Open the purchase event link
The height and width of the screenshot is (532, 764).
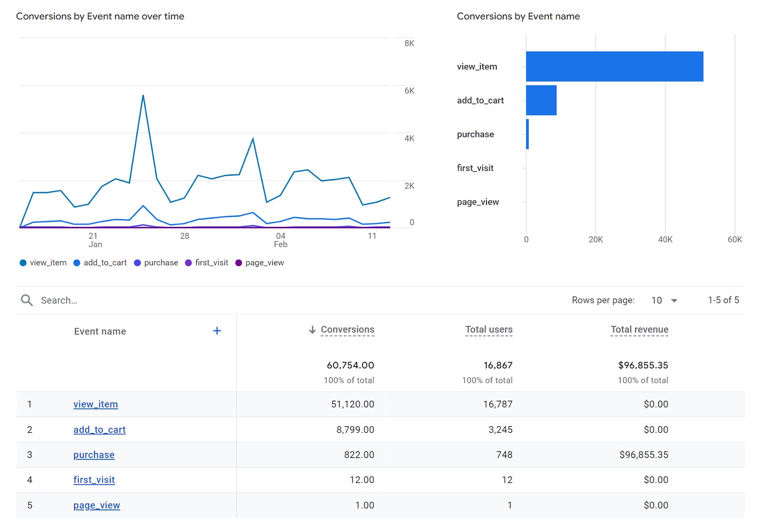(x=94, y=455)
